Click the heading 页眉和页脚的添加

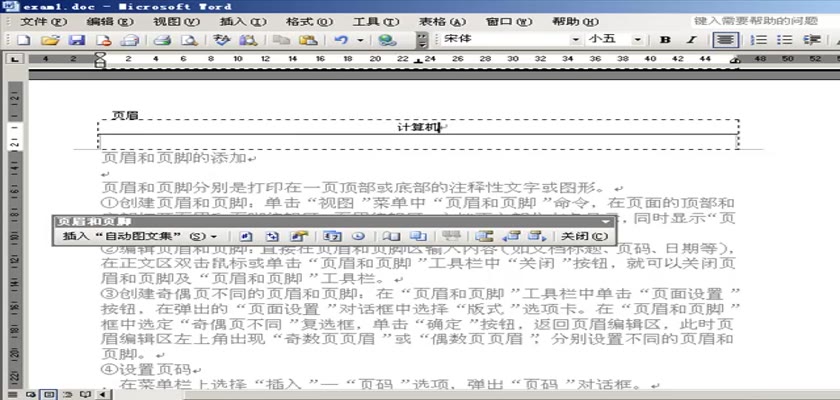(x=174, y=158)
